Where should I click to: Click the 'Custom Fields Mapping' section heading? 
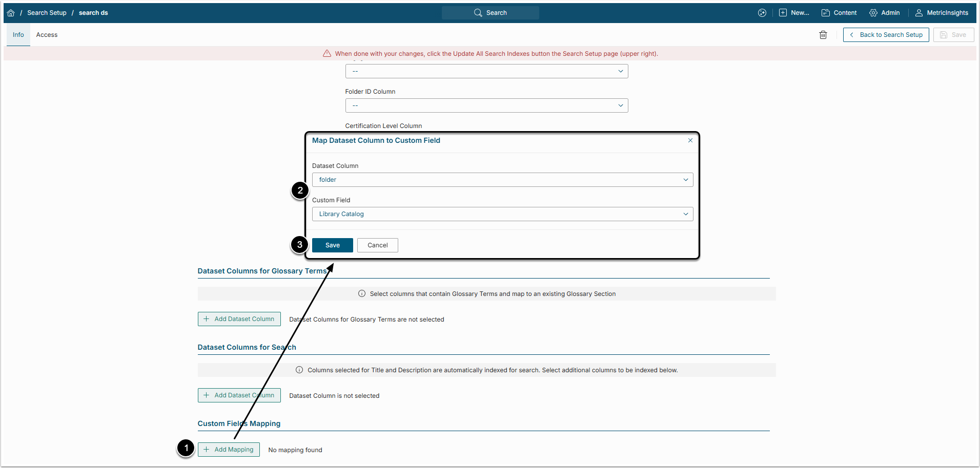pyautogui.click(x=239, y=423)
